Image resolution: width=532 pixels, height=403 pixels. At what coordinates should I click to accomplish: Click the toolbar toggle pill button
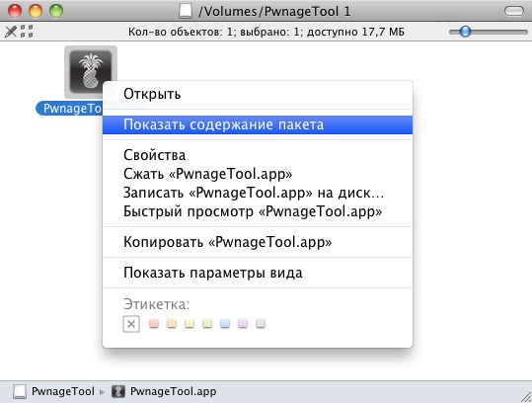(514, 11)
